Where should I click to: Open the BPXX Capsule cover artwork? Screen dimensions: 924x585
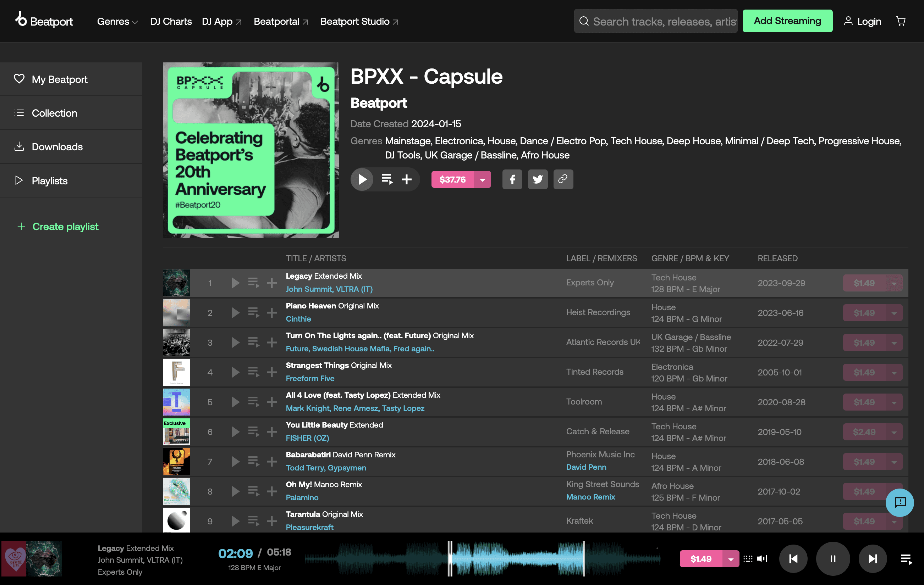pyautogui.click(x=251, y=150)
